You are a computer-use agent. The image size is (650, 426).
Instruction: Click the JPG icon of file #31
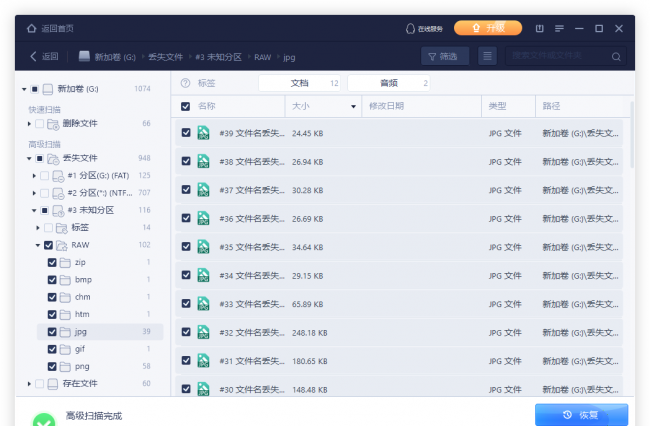point(203,361)
